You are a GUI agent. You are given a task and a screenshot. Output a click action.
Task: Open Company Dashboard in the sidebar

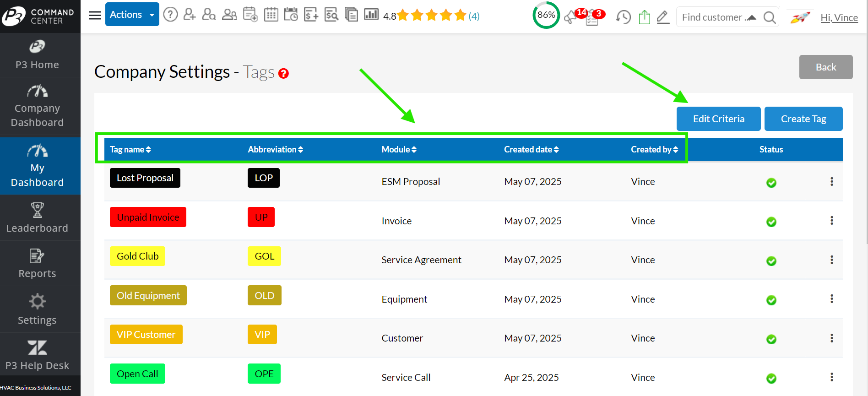38,106
